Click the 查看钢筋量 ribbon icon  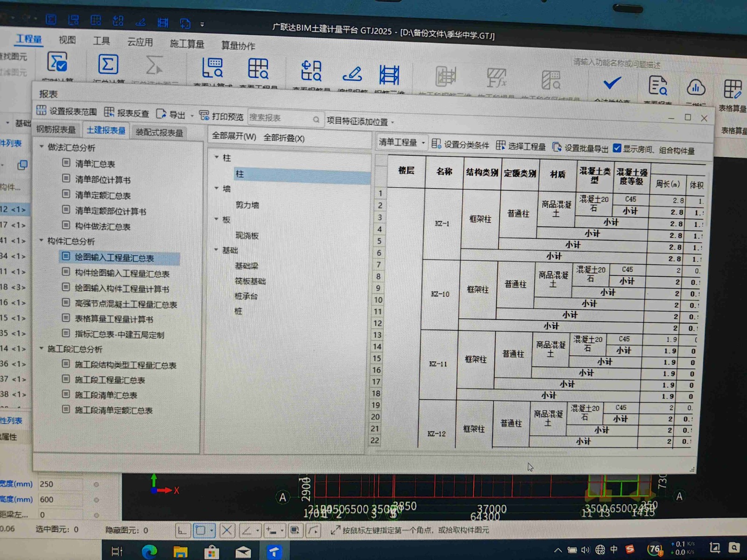[311, 71]
